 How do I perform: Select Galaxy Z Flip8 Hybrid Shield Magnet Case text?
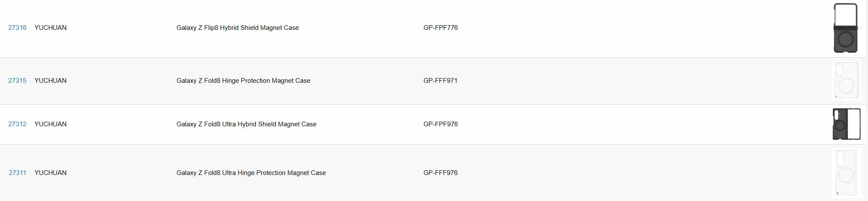click(x=238, y=28)
